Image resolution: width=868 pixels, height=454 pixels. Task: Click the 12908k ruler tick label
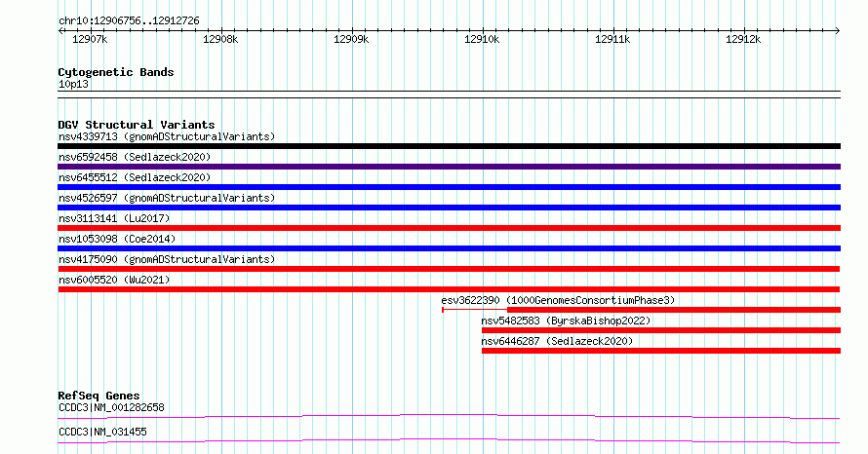point(220,39)
